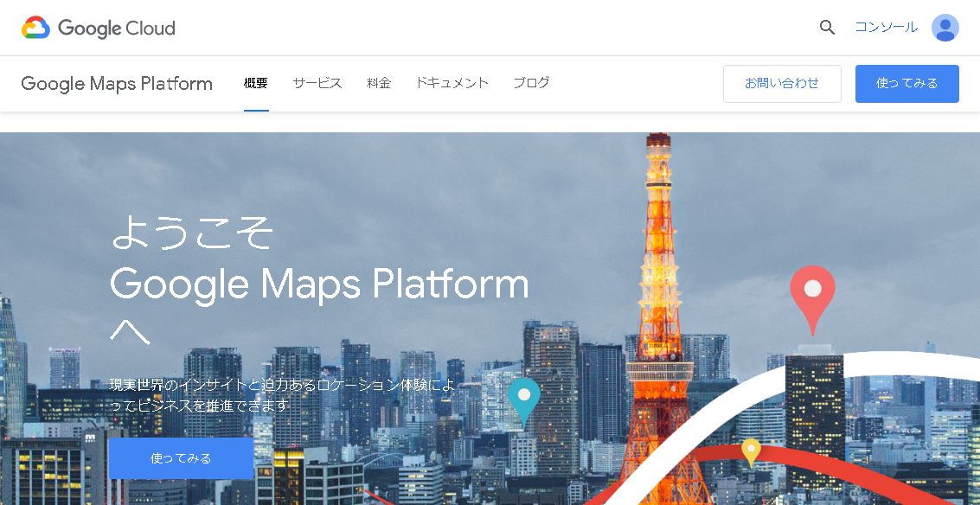
Task: Click the hero banner 使ってみる button
Action: pos(182,458)
